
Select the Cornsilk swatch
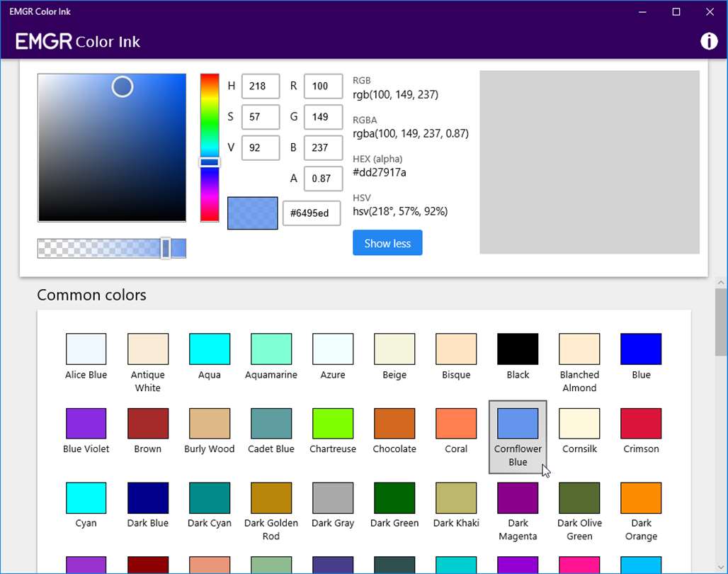pyautogui.click(x=579, y=423)
